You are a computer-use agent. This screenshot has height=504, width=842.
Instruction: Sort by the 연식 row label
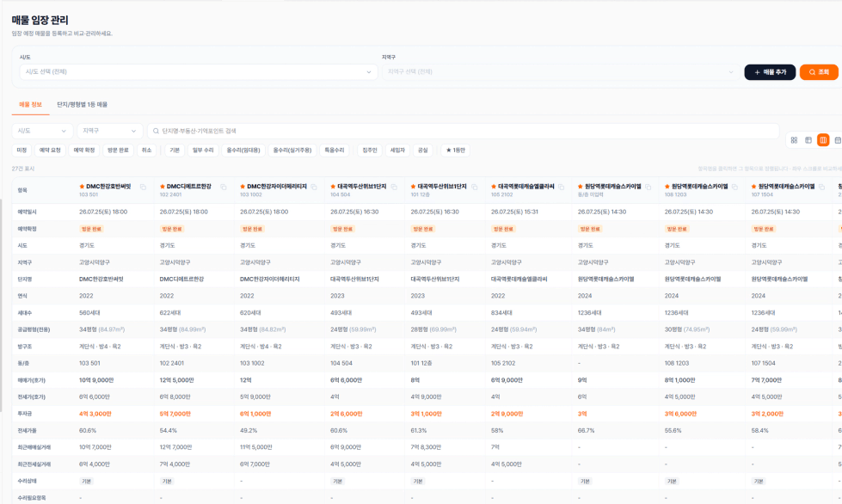22,296
